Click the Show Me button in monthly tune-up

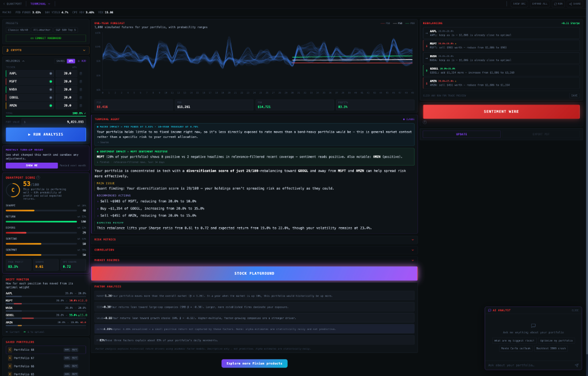(32, 165)
